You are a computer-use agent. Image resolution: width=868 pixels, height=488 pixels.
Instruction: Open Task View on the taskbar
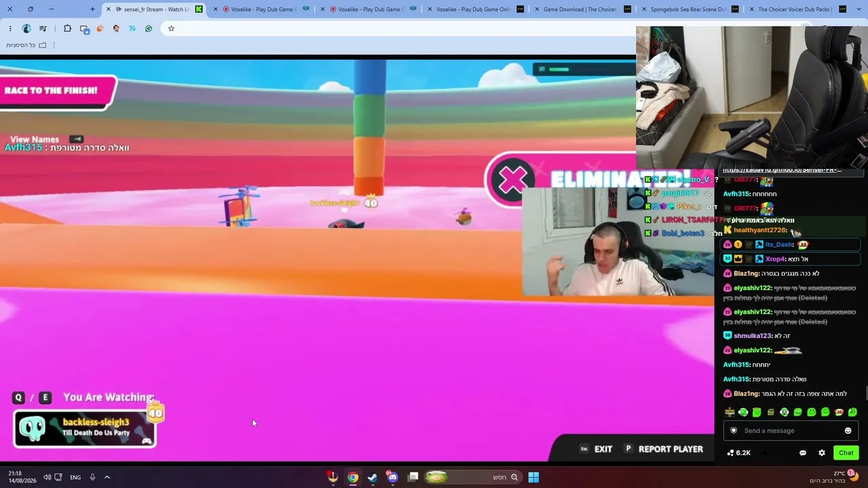(x=412, y=477)
